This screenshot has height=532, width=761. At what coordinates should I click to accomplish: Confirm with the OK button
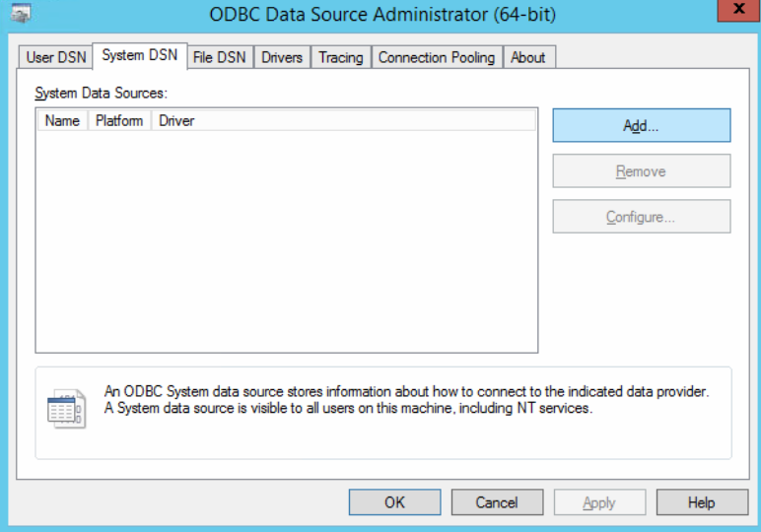(x=394, y=501)
